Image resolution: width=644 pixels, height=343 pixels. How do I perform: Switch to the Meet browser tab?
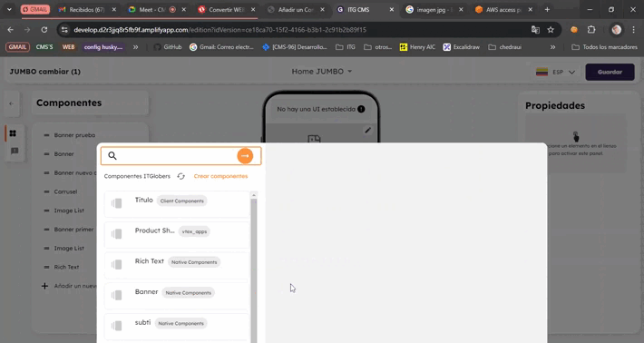coord(157,9)
